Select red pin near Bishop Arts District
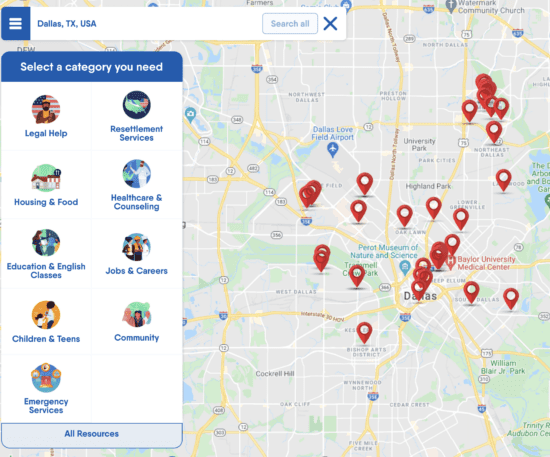Viewport: 550px width, 457px height. pos(364,332)
